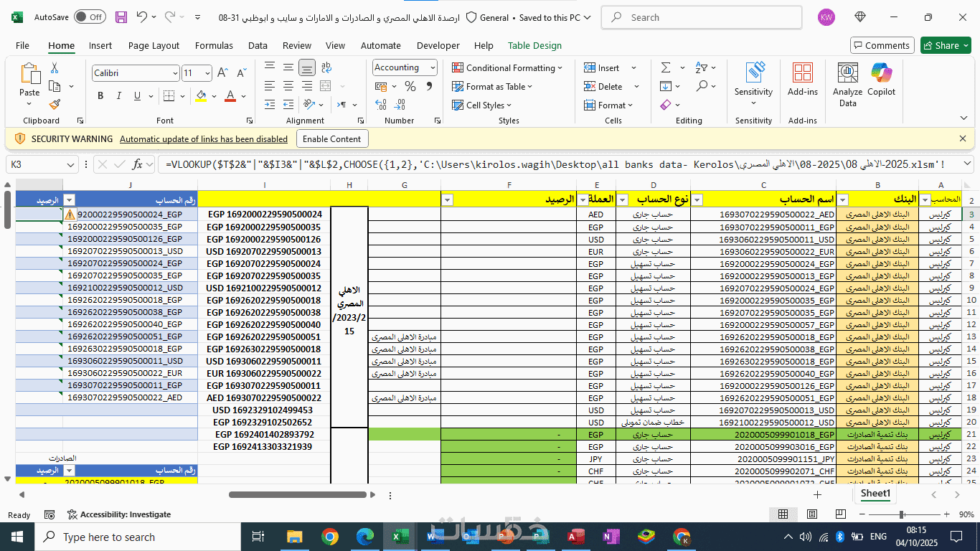
Task: Open Microsoft Edge from the taskbar
Action: (364, 537)
